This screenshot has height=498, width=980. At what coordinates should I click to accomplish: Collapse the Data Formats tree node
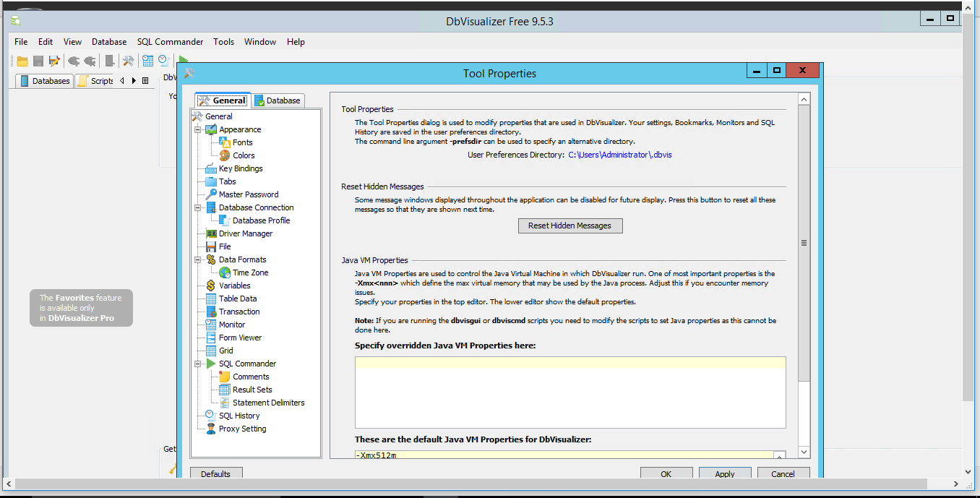[198, 260]
